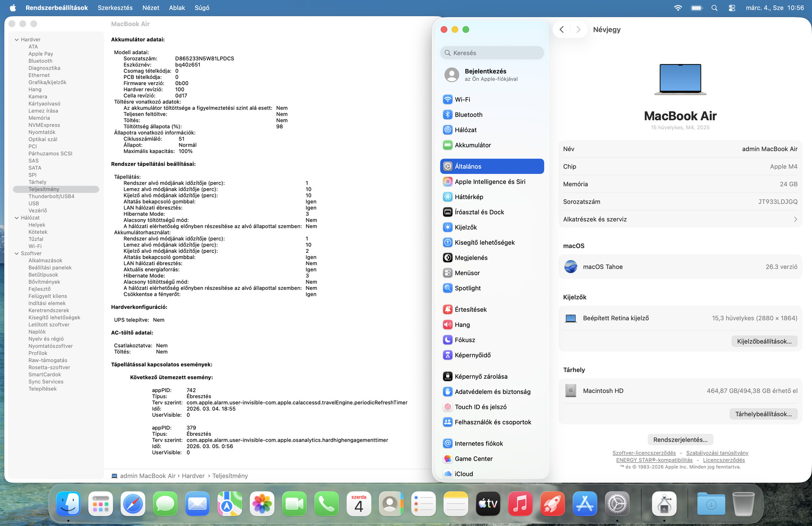
Task: Open Háttérkép settings
Action: pyautogui.click(x=492, y=197)
